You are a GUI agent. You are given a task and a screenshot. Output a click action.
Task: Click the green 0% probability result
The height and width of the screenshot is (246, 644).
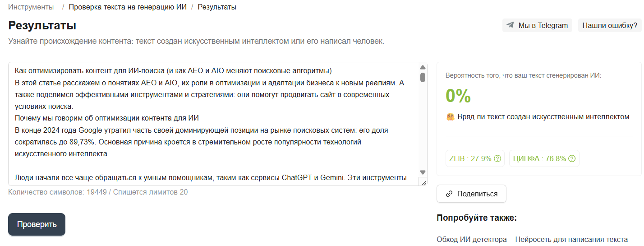[x=458, y=96]
